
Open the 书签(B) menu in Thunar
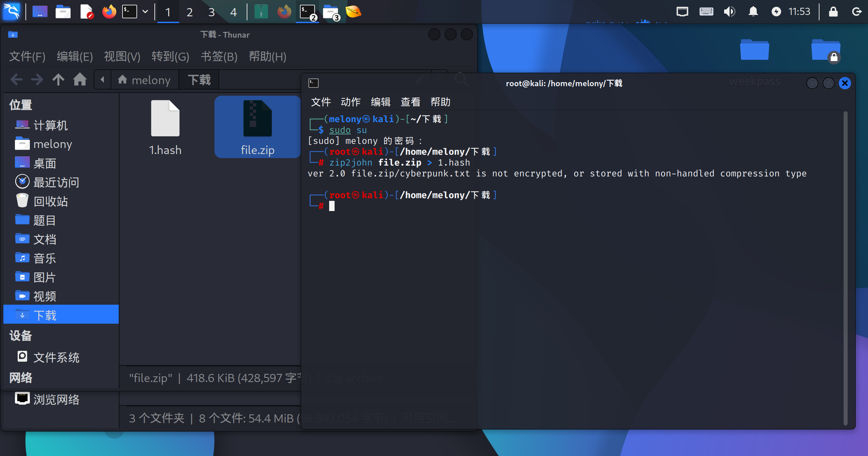[x=219, y=56]
